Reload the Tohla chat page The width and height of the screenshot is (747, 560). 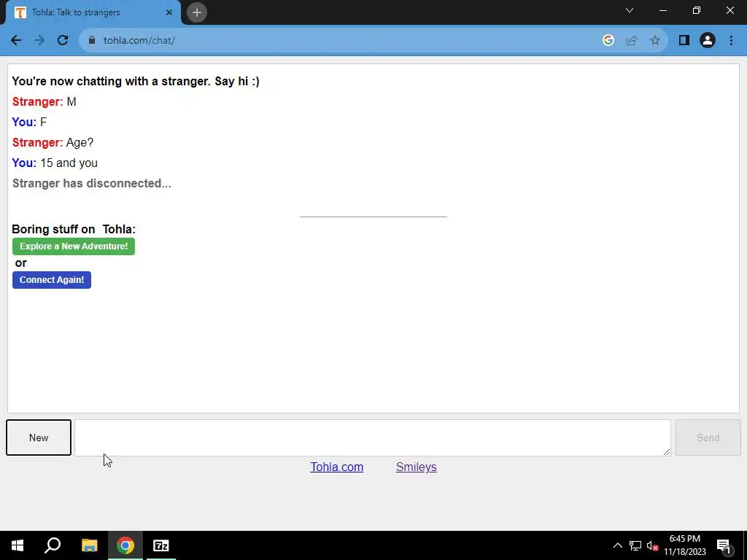click(63, 41)
